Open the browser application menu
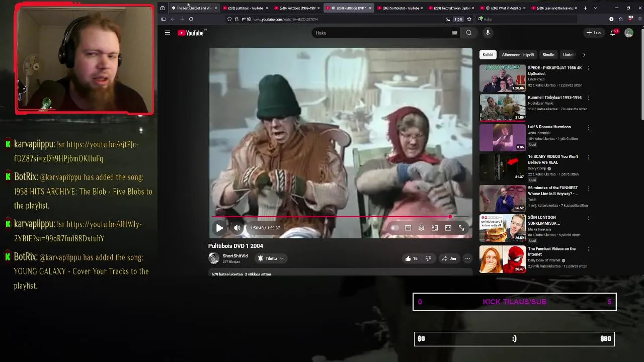644x362 pixels. point(639,19)
